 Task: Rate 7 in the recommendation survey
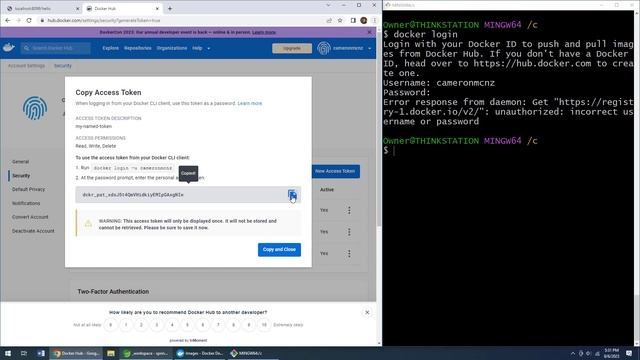218,325
